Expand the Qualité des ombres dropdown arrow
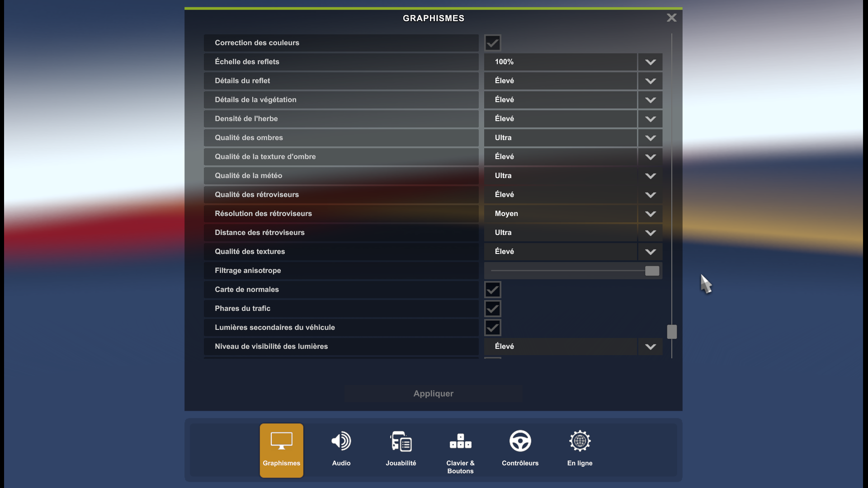The image size is (868, 488). coord(650,138)
